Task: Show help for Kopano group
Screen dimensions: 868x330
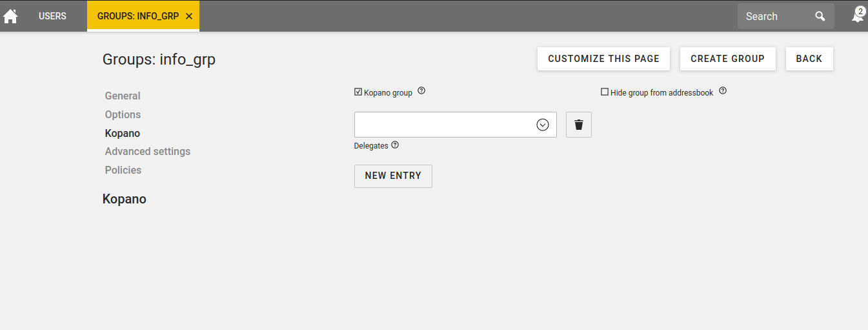Action: tap(421, 91)
